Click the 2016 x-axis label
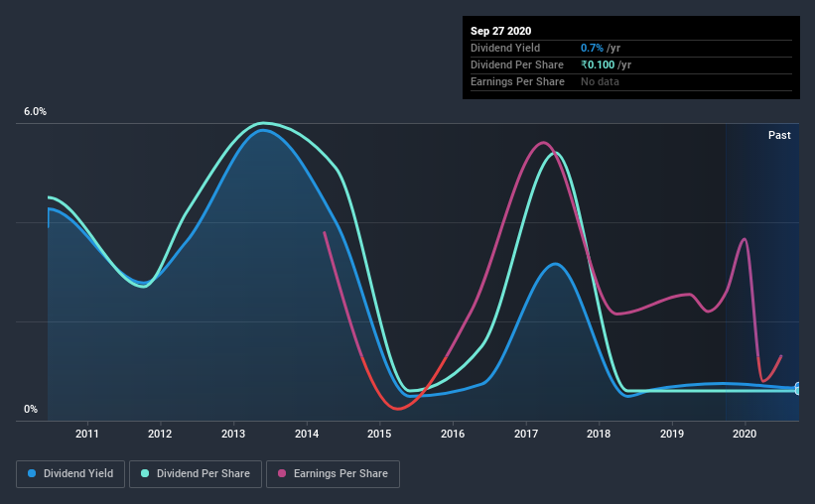Image resolution: width=815 pixels, height=504 pixels. click(x=453, y=434)
